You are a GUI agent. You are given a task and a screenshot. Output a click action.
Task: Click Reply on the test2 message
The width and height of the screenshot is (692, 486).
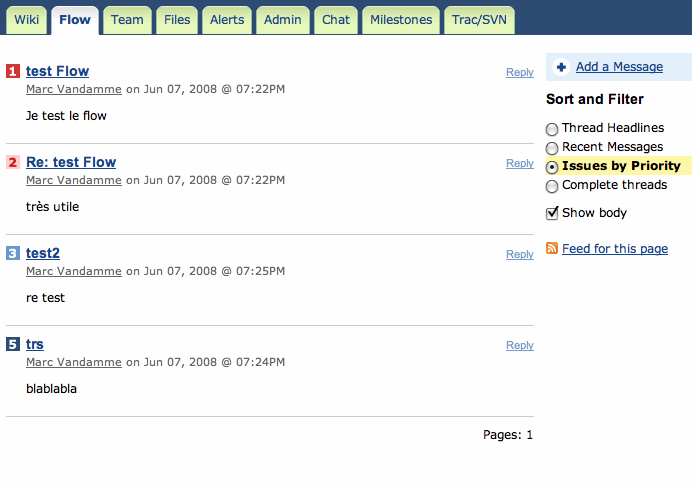pos(519,254)
